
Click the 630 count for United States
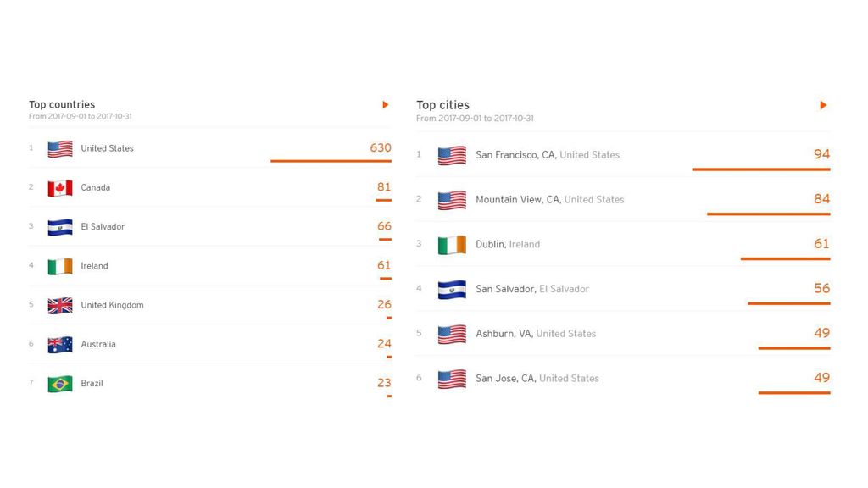pos(381,147)
